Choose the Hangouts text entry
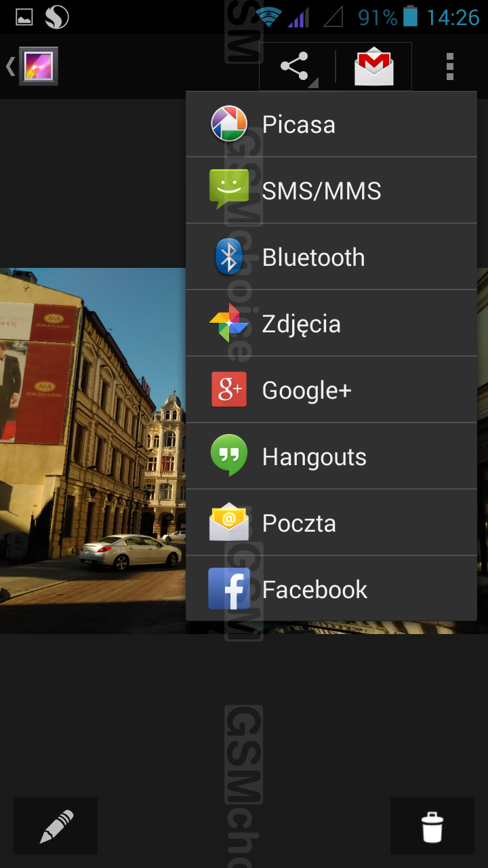The width and height of the screenshot is (488, 868). 314,458
